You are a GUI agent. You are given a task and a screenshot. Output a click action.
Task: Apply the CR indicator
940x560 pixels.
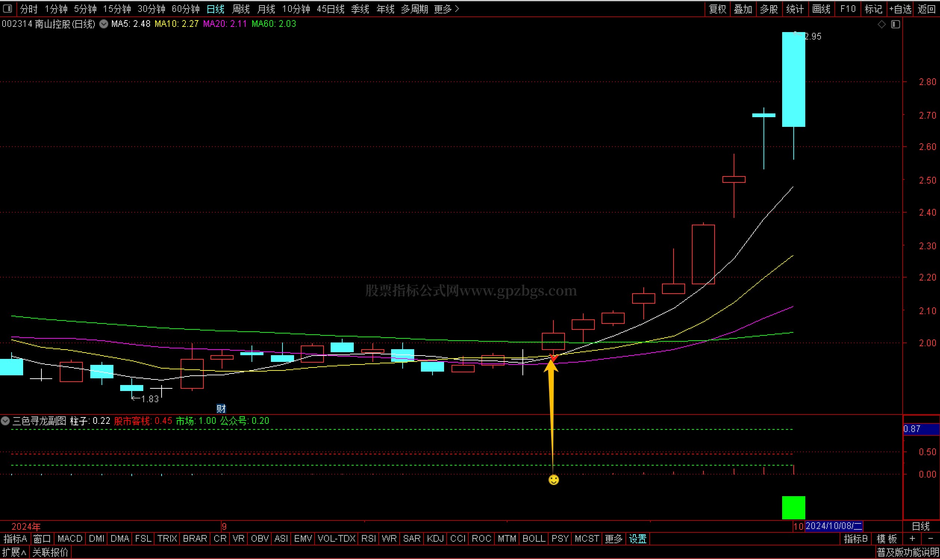pyautogui.click(x=220, y=538)
